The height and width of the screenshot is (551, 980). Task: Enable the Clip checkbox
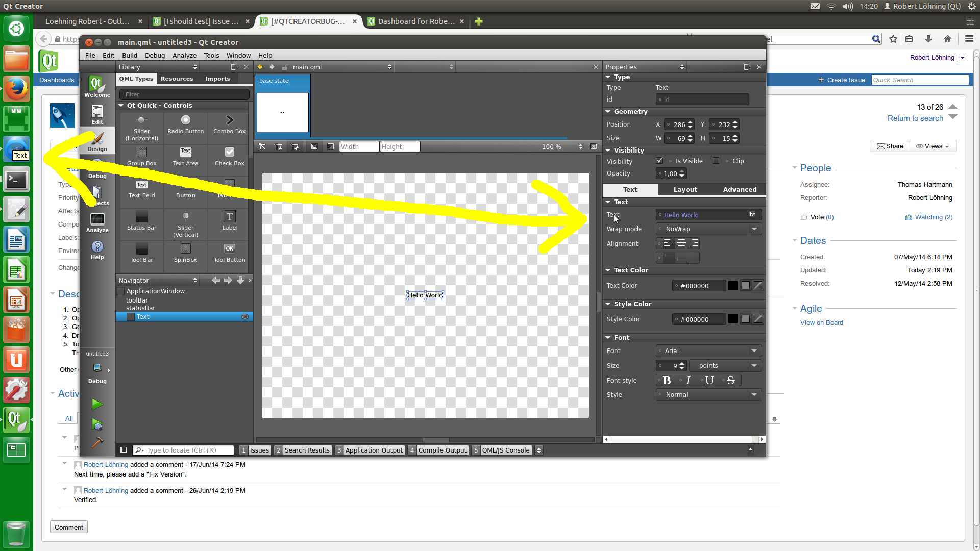716,161
